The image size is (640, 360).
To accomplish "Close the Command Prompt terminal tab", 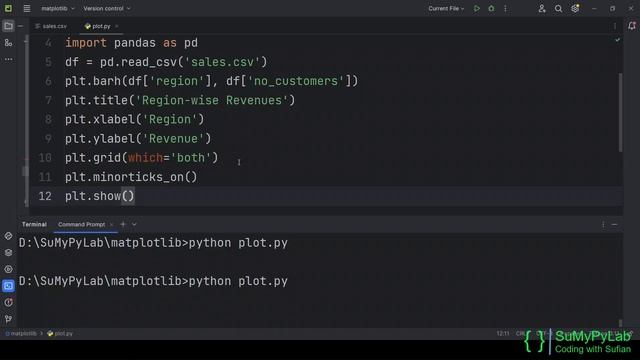I will (111, 224).
